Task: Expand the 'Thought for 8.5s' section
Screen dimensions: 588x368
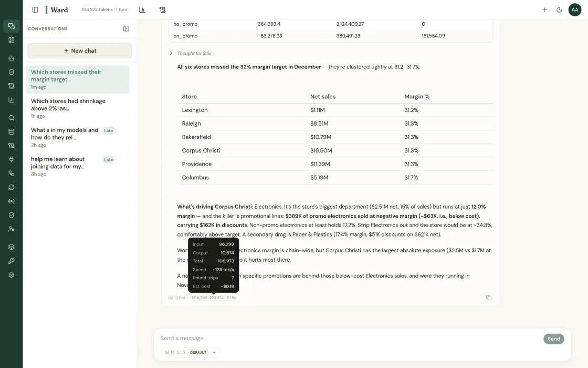Action: 191,53
